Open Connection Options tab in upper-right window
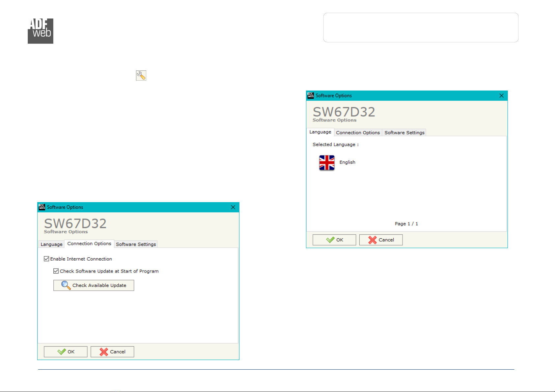 pos(358,133)
